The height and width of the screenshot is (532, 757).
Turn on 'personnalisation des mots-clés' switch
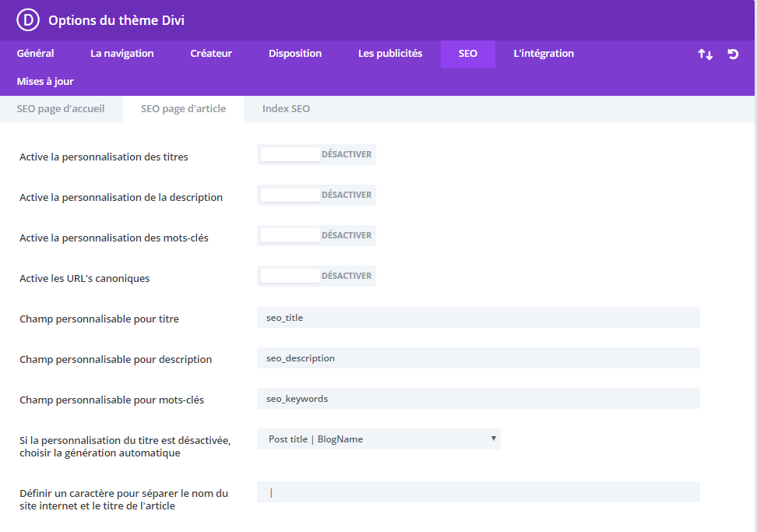point(316,235)
